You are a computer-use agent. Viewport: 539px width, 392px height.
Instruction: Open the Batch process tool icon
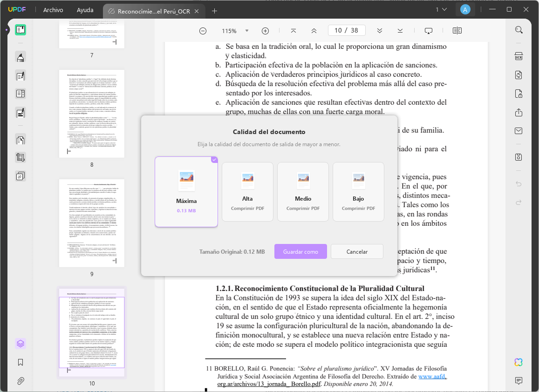point(20,176)
